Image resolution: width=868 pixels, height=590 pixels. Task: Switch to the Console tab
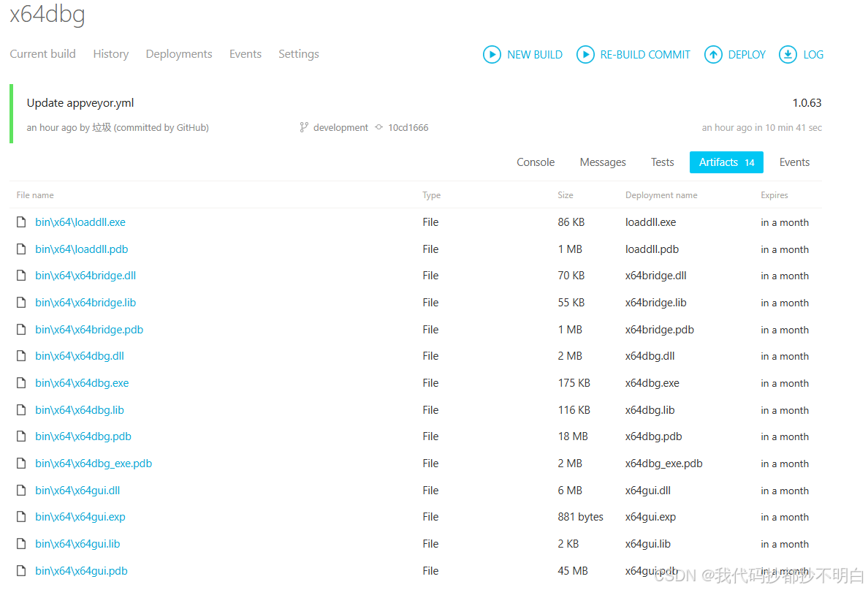[x=536, y=162]
